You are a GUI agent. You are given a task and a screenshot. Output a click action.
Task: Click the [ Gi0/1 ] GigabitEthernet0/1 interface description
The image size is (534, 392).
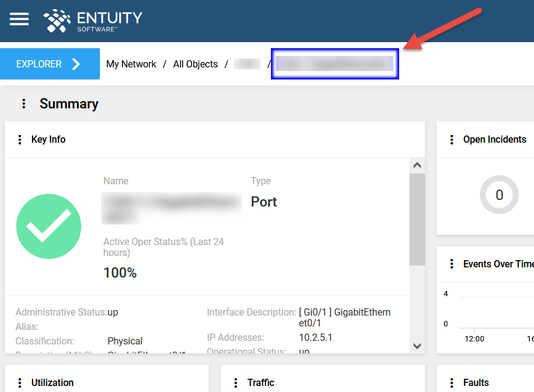pos(344,317)
